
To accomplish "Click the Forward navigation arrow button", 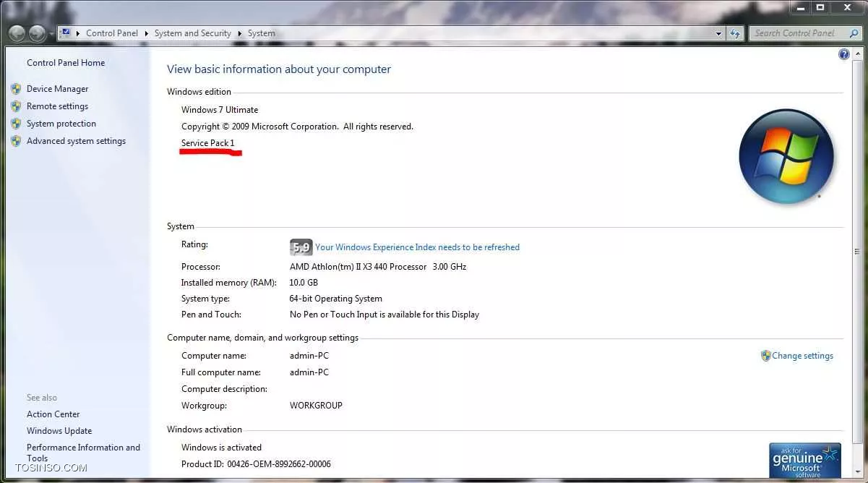I will click(x=37, y=33).
